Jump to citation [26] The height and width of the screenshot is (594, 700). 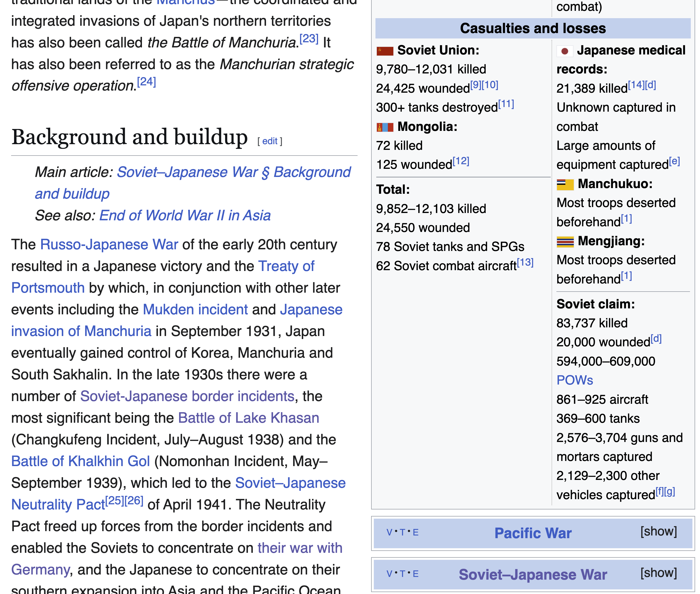point(134,501)
